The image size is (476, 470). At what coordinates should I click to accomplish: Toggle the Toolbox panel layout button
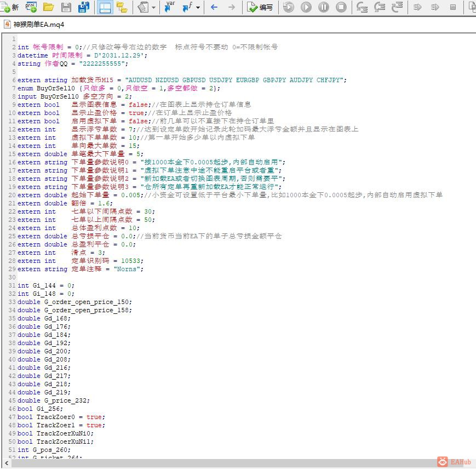(x=105, y=7)
